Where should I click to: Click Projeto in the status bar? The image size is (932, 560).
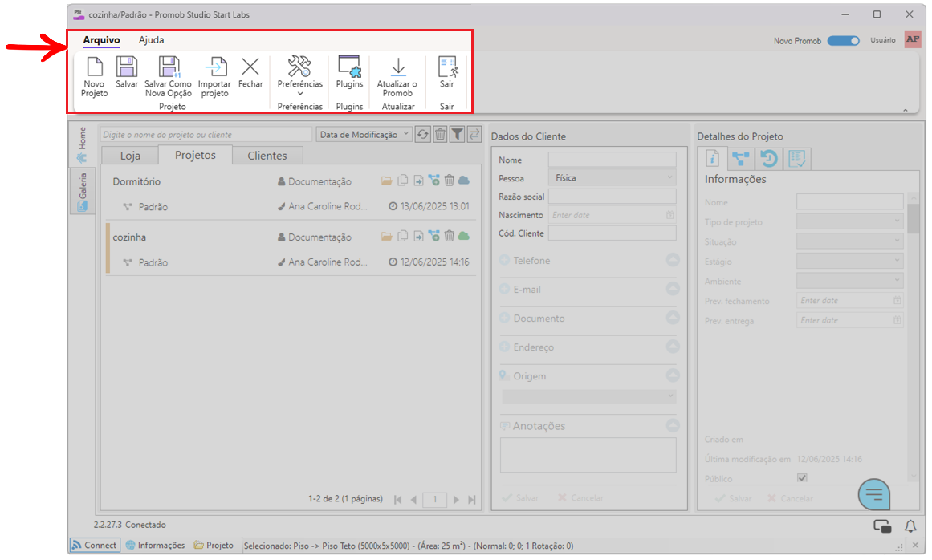coord(214,545)
